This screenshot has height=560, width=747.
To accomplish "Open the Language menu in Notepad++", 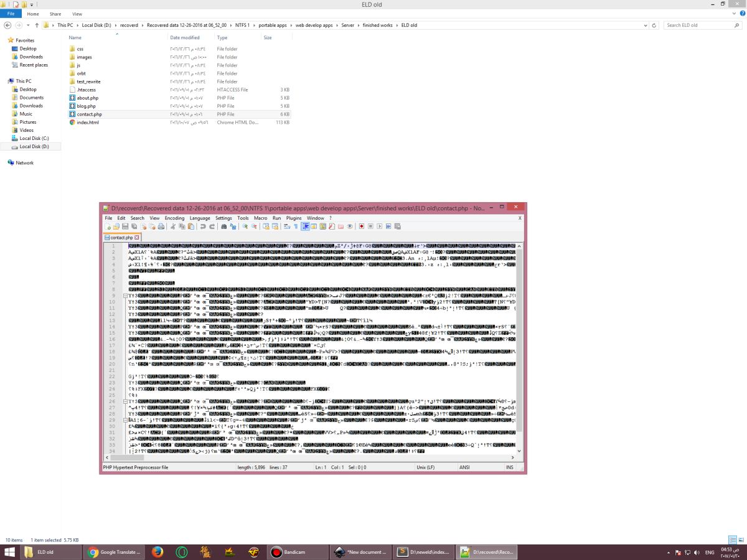I will pos(200,218).
